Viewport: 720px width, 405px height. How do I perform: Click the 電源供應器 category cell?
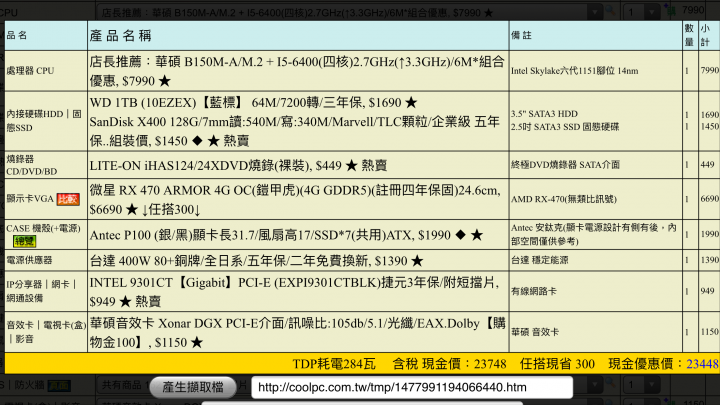tap(46, 260)
